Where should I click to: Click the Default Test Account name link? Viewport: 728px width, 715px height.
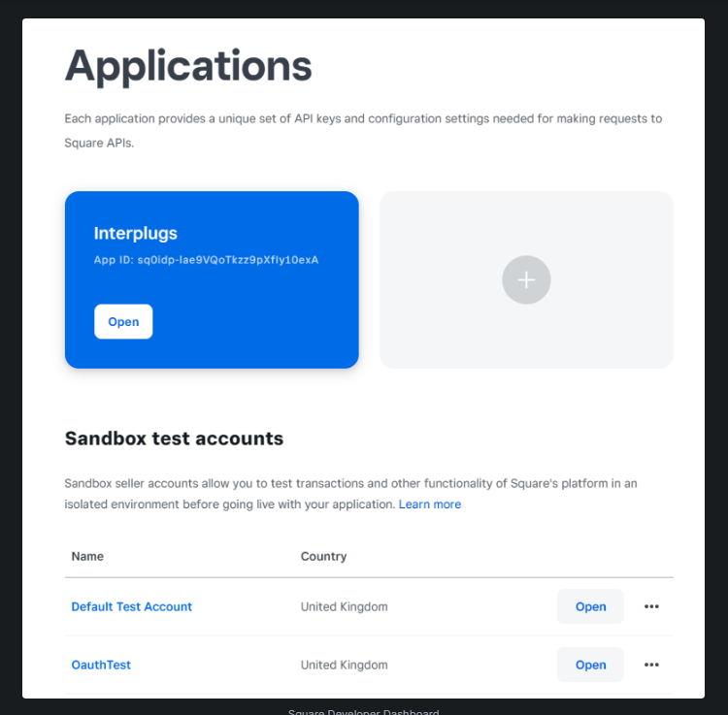click(x=132, y=606)
